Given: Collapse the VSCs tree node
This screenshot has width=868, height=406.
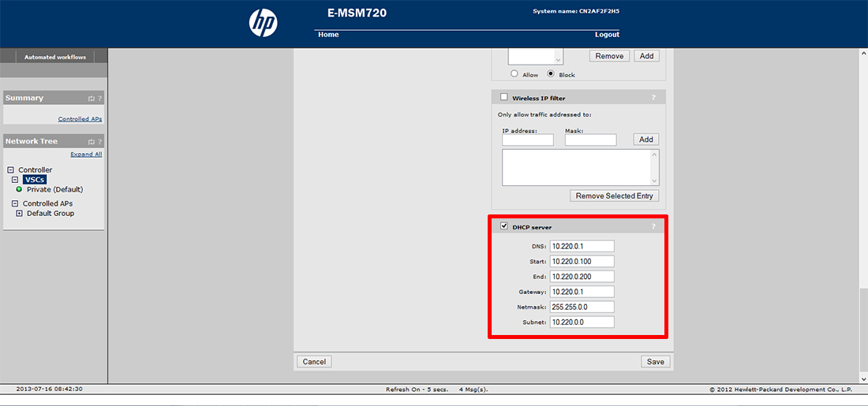Looking at the screenshot, I should [x=16, y=180].
